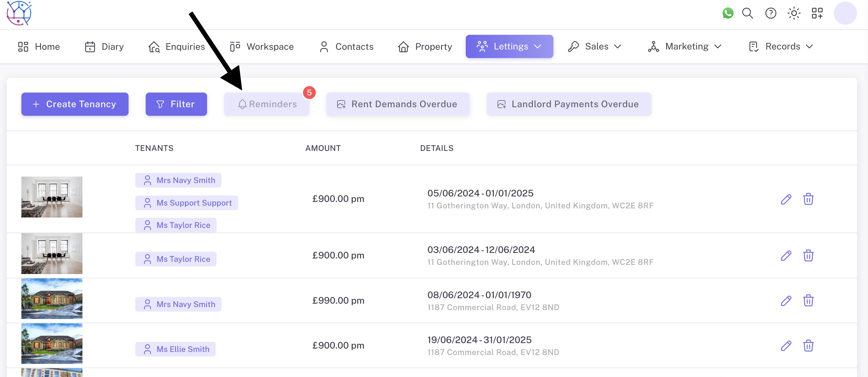Viewport: 868px width, 377px height.
Task: Toggle light/dark theme sun icon
Action: click(794, 13)
